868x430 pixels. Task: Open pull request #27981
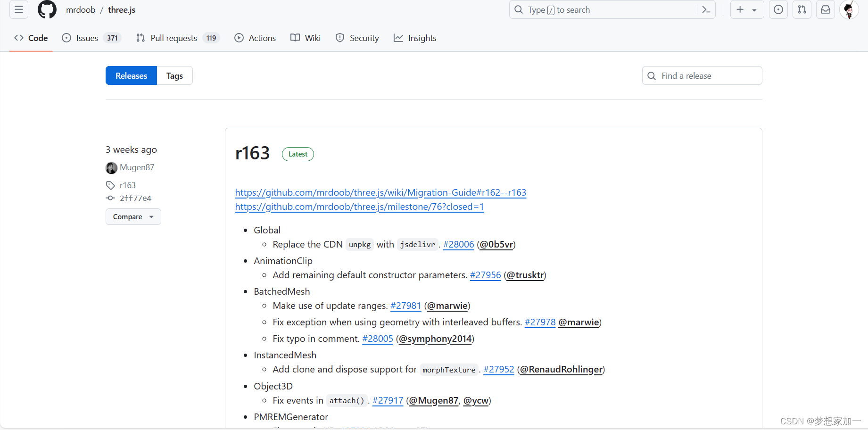point(405,306)
